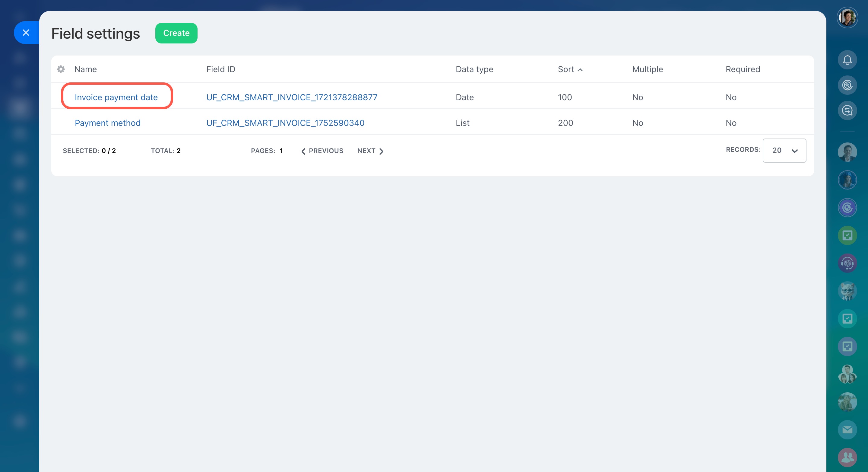Open grid settings gear icon beside Name
This screenshot has width=868, height=472.
coord(61,69)
